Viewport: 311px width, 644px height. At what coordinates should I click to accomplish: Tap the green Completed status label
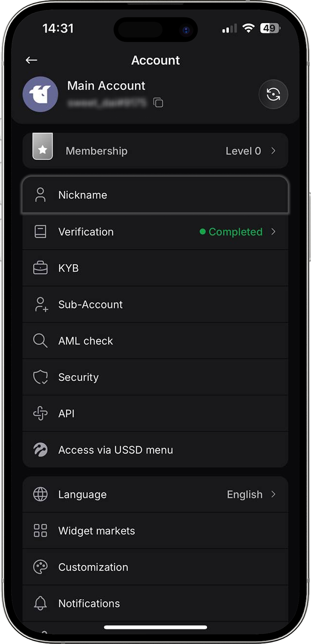[x=235, y=232]
